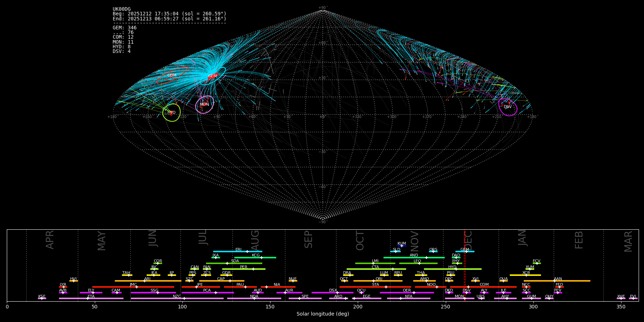Click the station code UK00DG
Image resolution: width=644 pixels, height=322 pixels.
pyautogui.click(x=122, y=9)
